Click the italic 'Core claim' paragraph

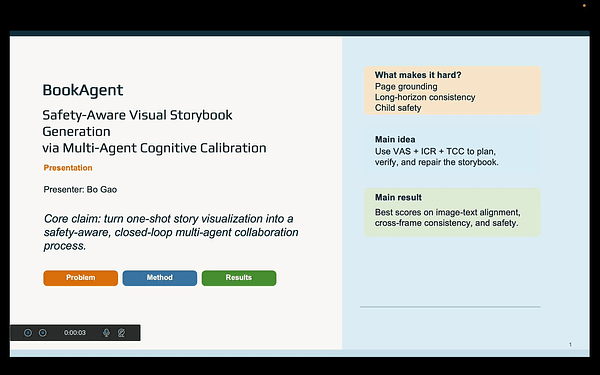click(x=171, y=232)
